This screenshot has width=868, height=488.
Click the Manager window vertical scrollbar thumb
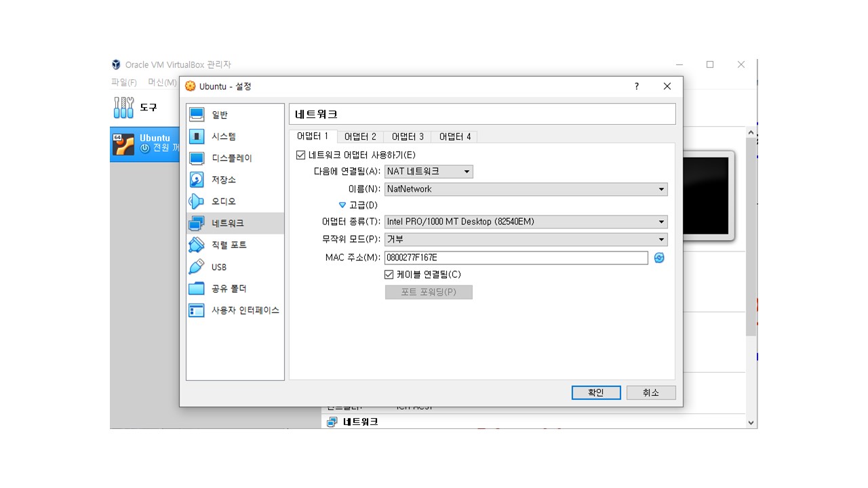[x=751, y=237]
